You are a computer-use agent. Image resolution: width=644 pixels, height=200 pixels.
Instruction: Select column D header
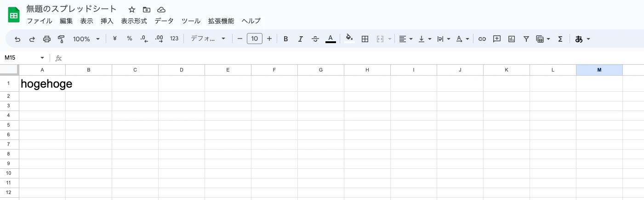pos(182,70)
